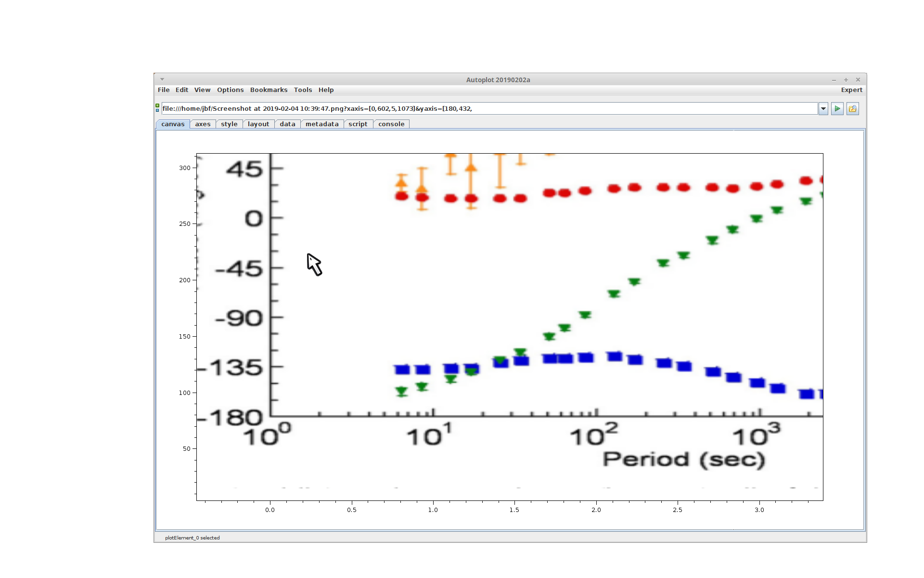Switch to the layout tab

click(258, 124)
